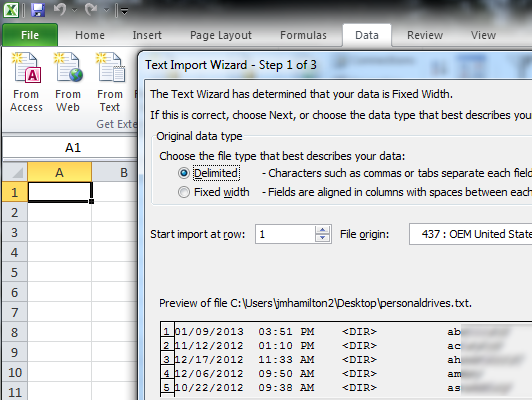Viewport: 532px width, 400px height.
Task: Import data From Web
Action: [x=68, y=82]
